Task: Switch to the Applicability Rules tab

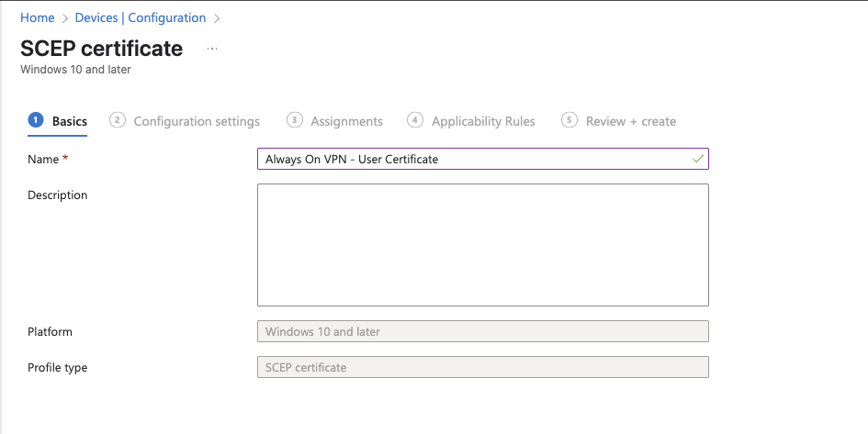Action: pyautogui.click(x=483, y=121)
